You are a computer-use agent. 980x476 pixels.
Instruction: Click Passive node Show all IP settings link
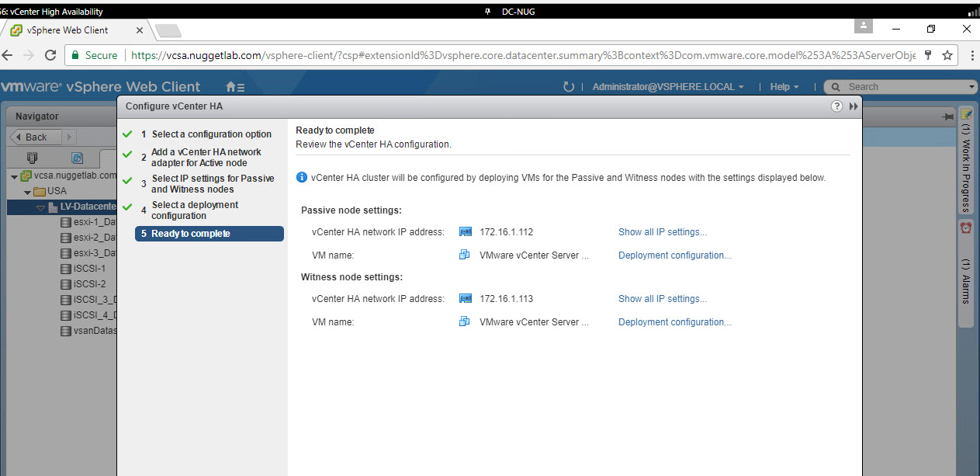click(662, 232)
